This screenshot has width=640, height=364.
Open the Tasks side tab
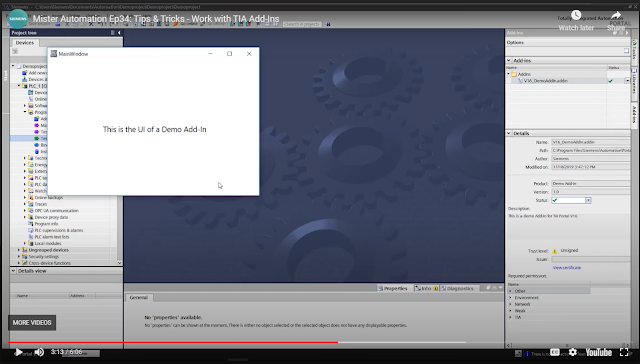coord(635,50)
